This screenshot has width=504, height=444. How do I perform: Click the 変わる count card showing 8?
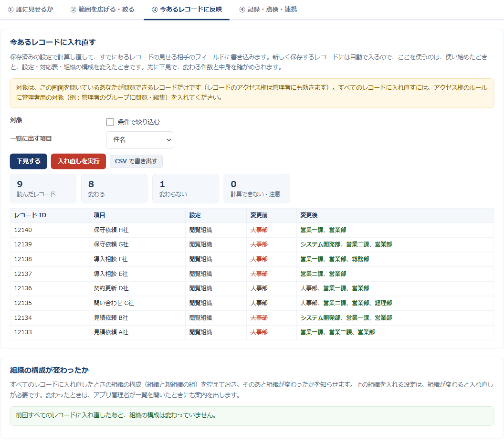coord(115,189)
